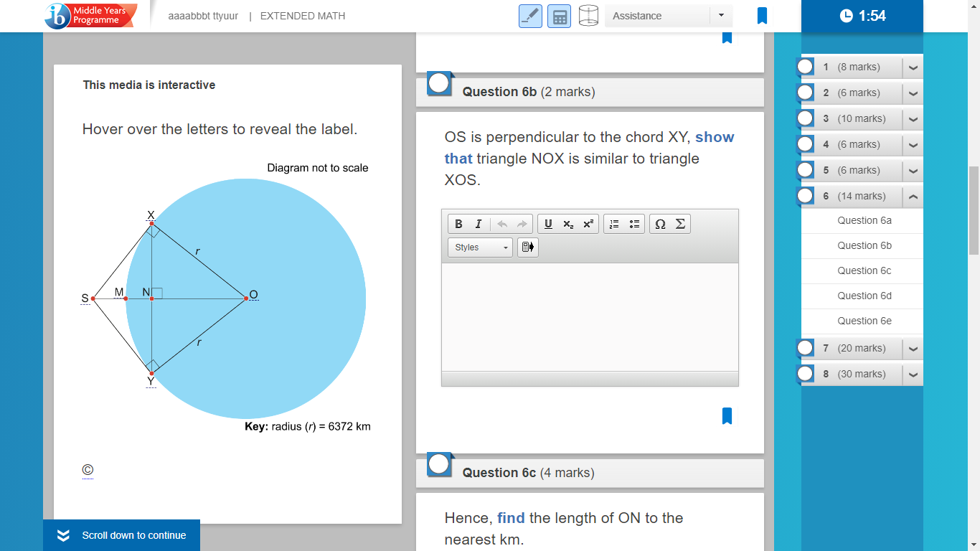Click inside the Question 6b answer box
Image resolution: width=980 pixels, height=551 pixels.
tap(590, 317)
